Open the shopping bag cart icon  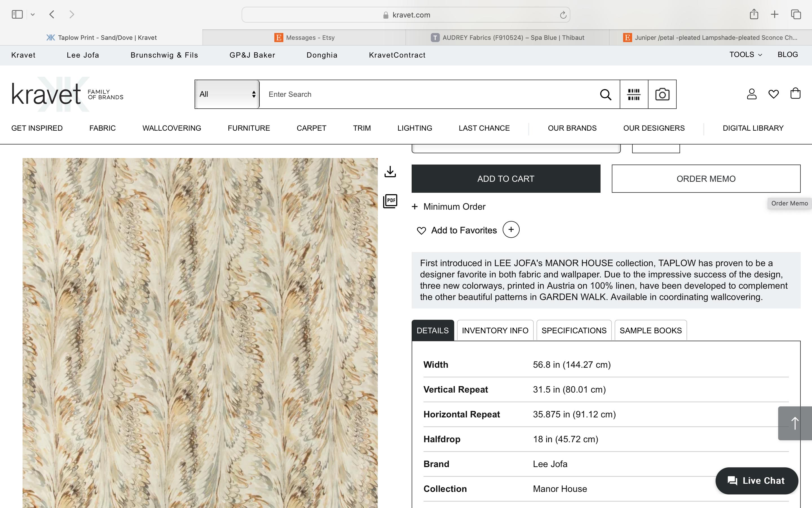tap(795, 93)
